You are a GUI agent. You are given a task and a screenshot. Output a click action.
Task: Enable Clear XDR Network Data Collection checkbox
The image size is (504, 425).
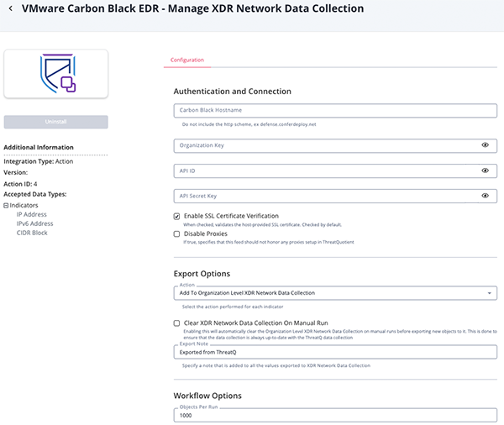coord(176,323)
